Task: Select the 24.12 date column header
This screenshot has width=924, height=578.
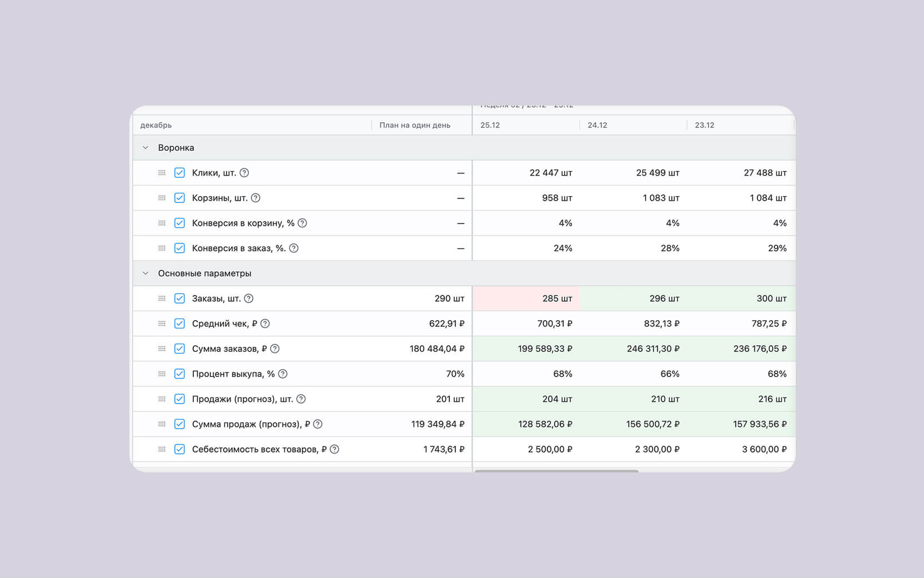Action: click(x=597, y=125)
